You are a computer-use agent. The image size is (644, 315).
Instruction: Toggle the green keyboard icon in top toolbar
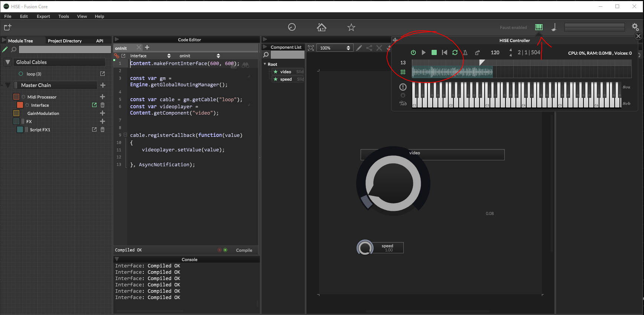coord(539,27)
